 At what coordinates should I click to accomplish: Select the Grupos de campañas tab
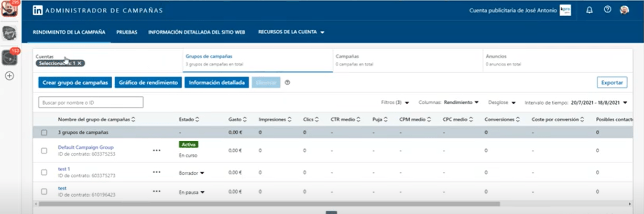(257, 60)
